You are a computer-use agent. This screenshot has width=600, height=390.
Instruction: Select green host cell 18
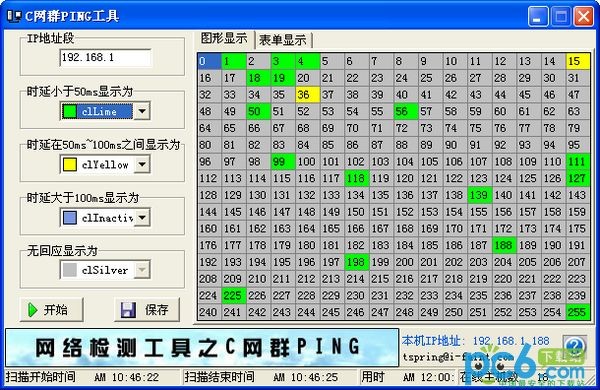coord(258,78)
